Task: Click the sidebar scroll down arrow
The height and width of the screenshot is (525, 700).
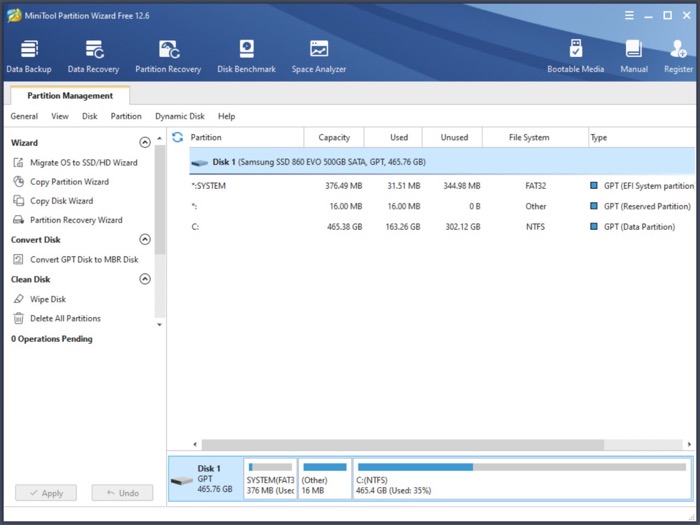Action: [160, 325]
